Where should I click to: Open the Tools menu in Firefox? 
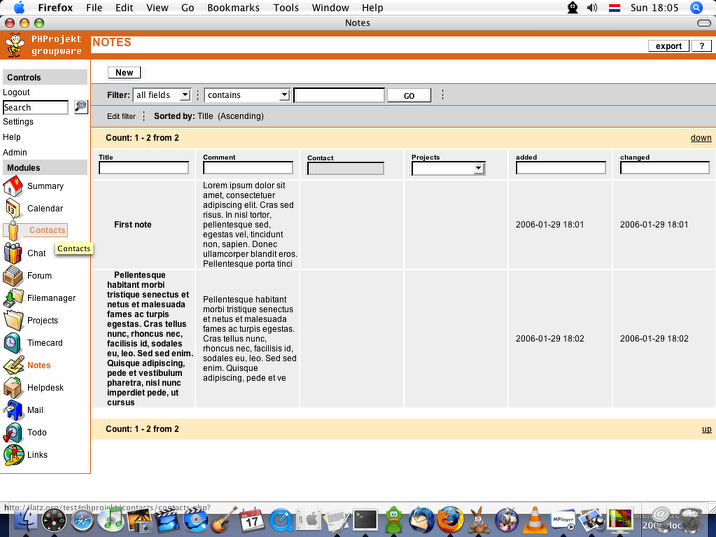286,7
